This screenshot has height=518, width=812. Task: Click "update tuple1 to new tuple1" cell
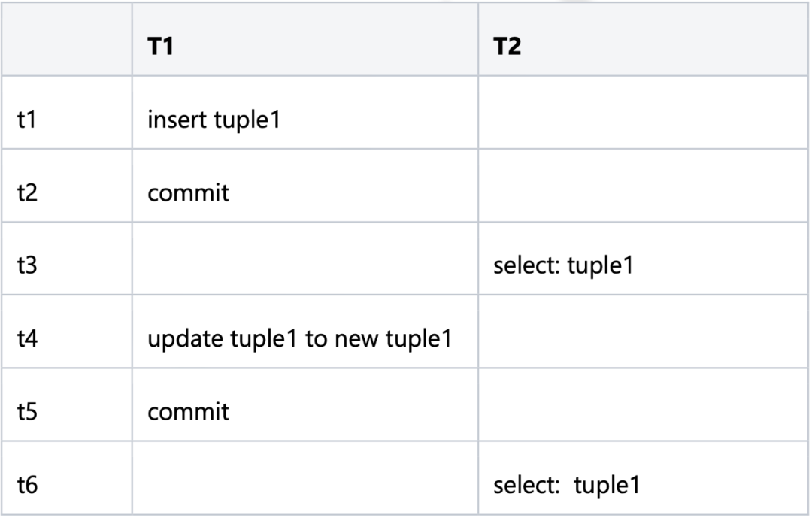click(x=300, y=338)
